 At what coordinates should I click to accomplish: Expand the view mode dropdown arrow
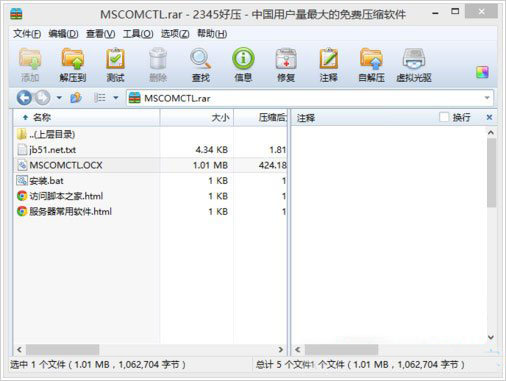[x=116, y=98]
